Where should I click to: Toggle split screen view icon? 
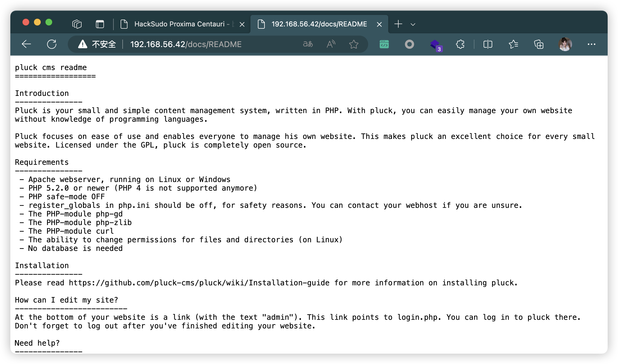(x=488, y=44)
